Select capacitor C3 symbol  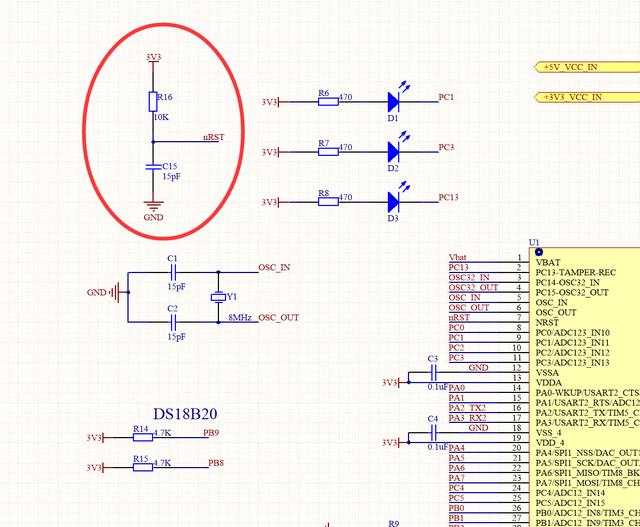tap(433, 372)
